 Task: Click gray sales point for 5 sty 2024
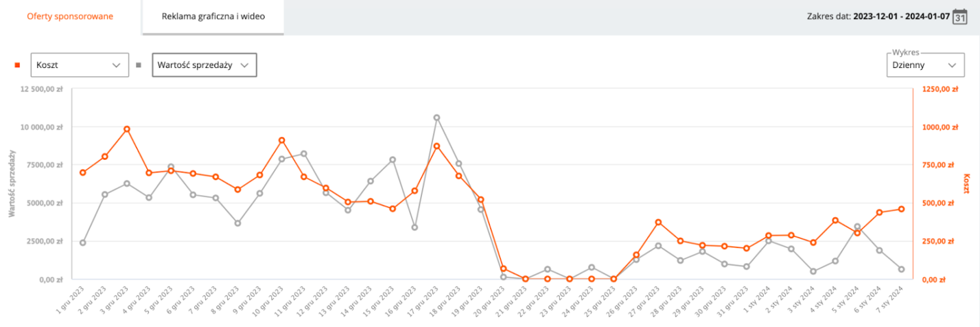tap(857, 226)
